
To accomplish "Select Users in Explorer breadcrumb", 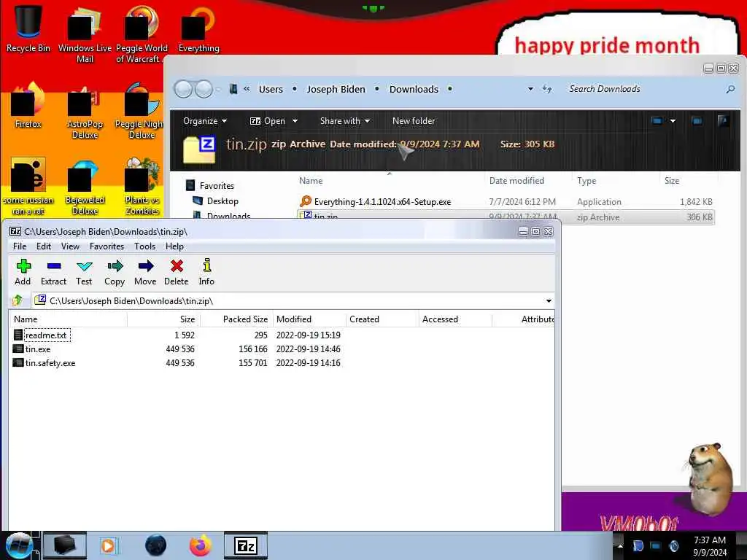I will [x=271, y=89].
